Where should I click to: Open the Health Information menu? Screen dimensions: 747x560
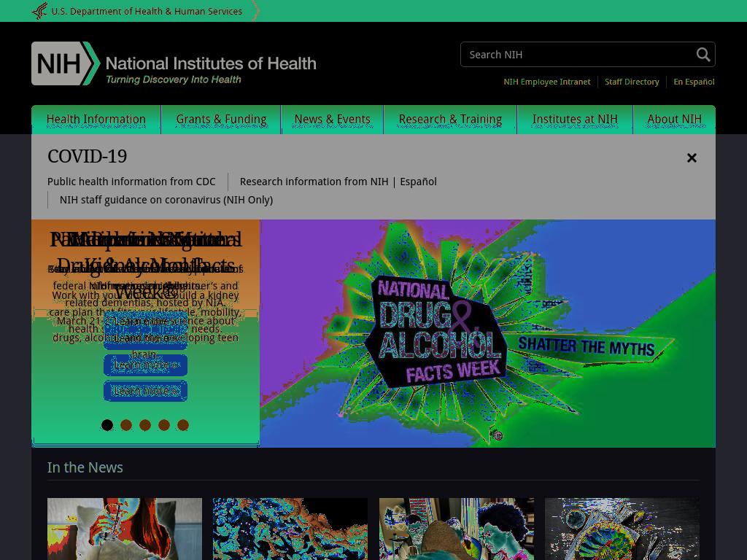96,119
